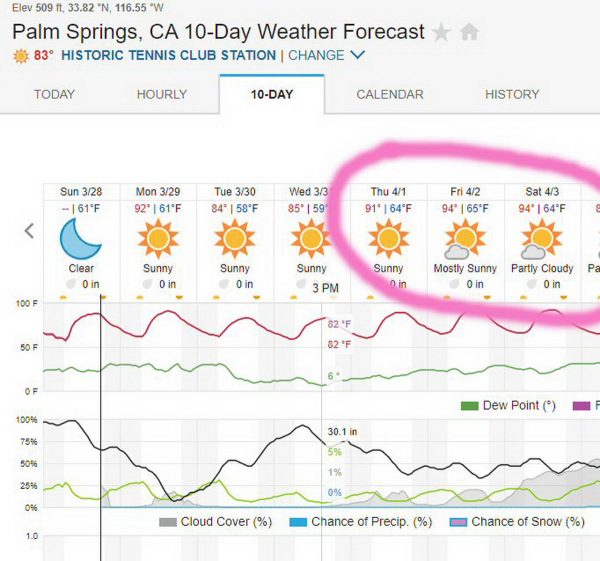600x561 pixels.
Task: Click the home icon next to title
Action: point(468,33)
